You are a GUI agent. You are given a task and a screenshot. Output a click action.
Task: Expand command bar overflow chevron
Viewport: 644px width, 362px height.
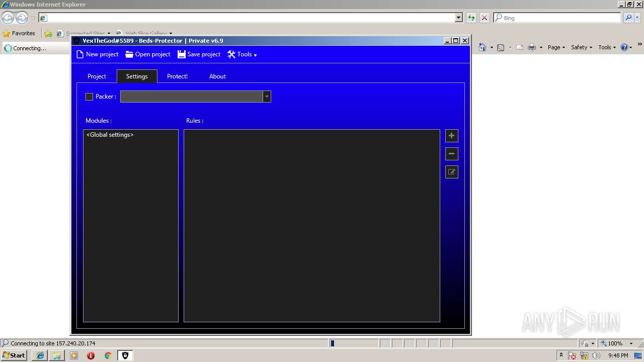pyautogui.click(x=639, y=45)
